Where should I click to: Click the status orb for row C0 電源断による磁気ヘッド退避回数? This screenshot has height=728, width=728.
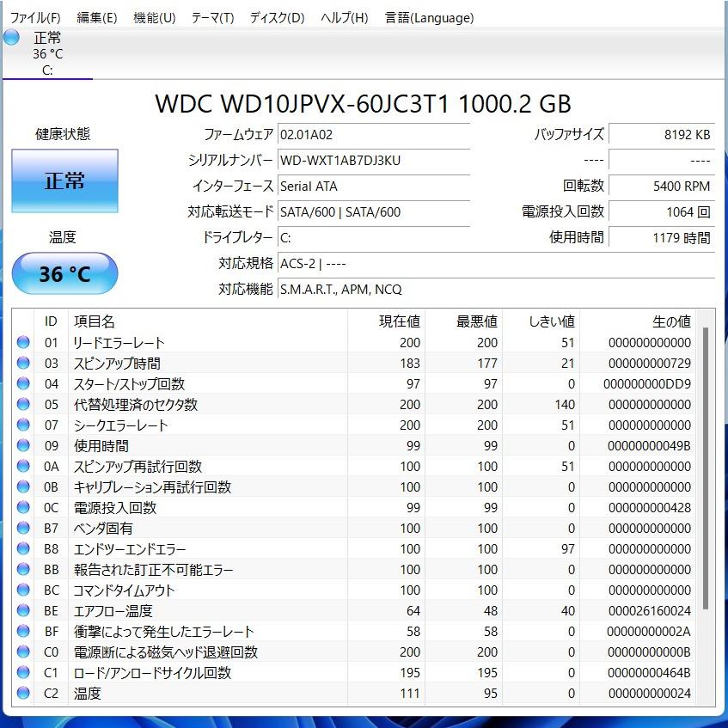point(23,652)
